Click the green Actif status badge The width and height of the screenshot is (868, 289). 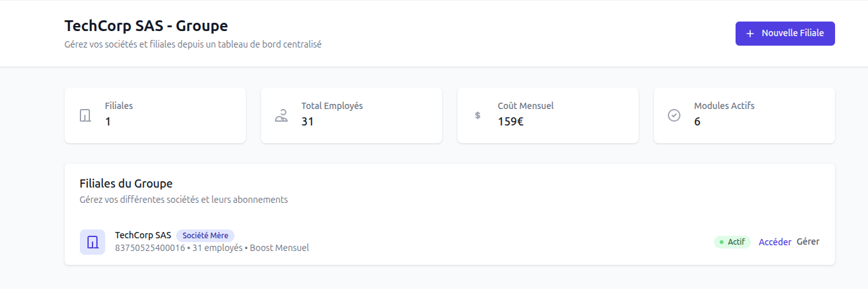click(732, 242)
